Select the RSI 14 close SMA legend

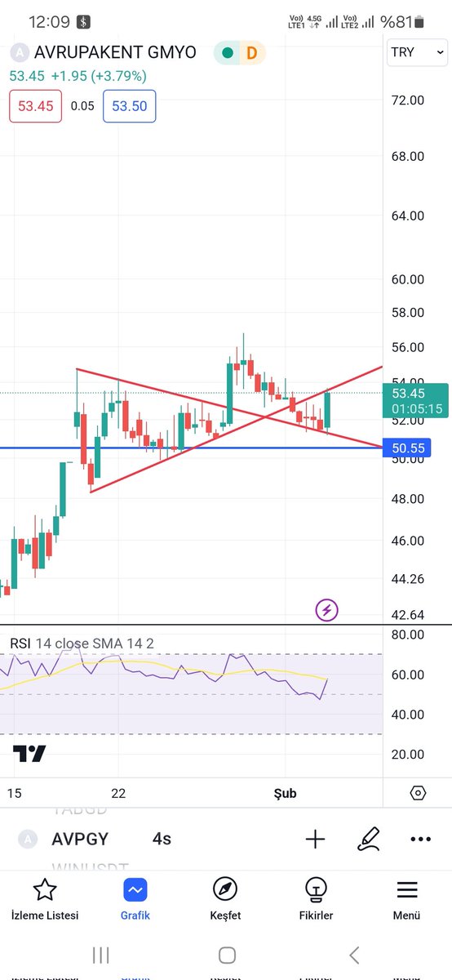tap(82, 643)
